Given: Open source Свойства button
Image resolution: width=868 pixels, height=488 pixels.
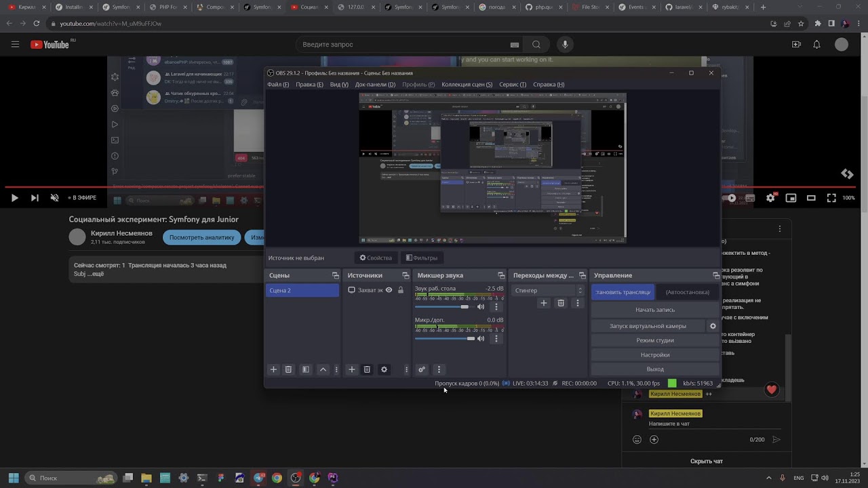Looking at the screenshot, I should point(376,258).
